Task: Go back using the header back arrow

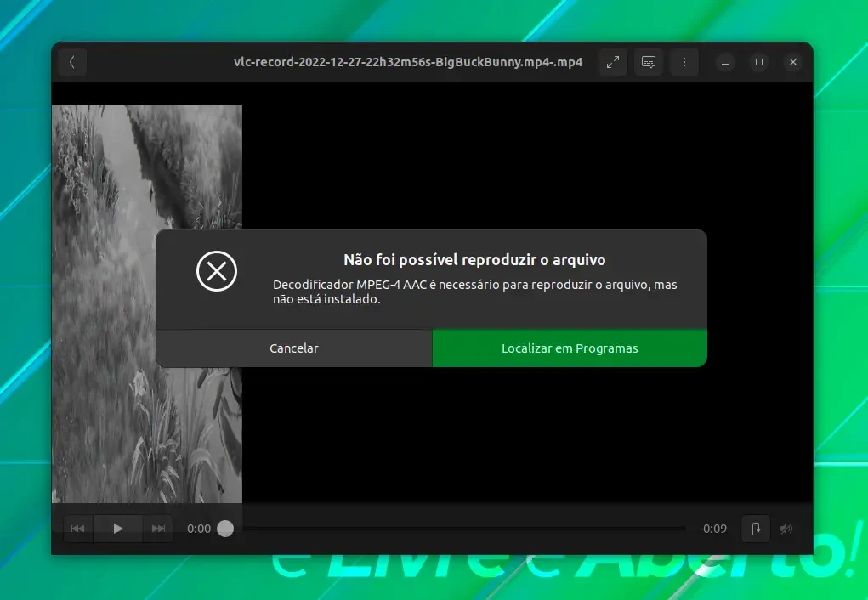Action: (72, 62)
